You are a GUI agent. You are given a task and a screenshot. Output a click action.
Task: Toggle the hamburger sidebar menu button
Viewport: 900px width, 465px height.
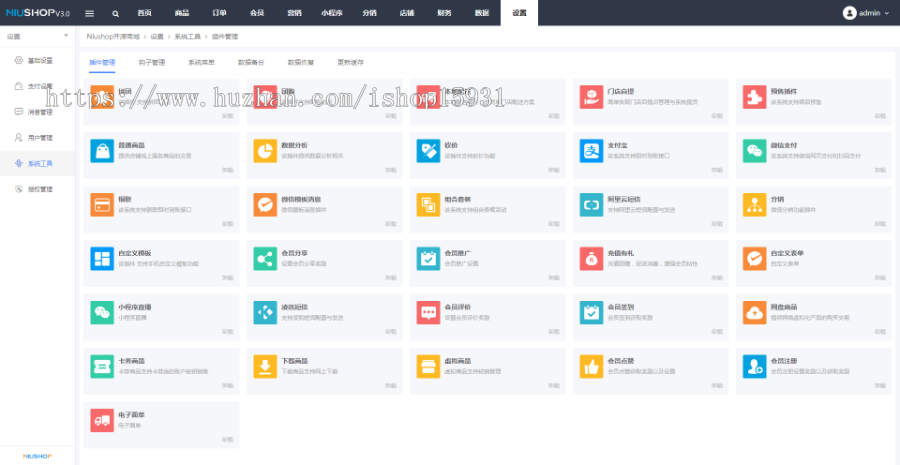coord(89,13)
